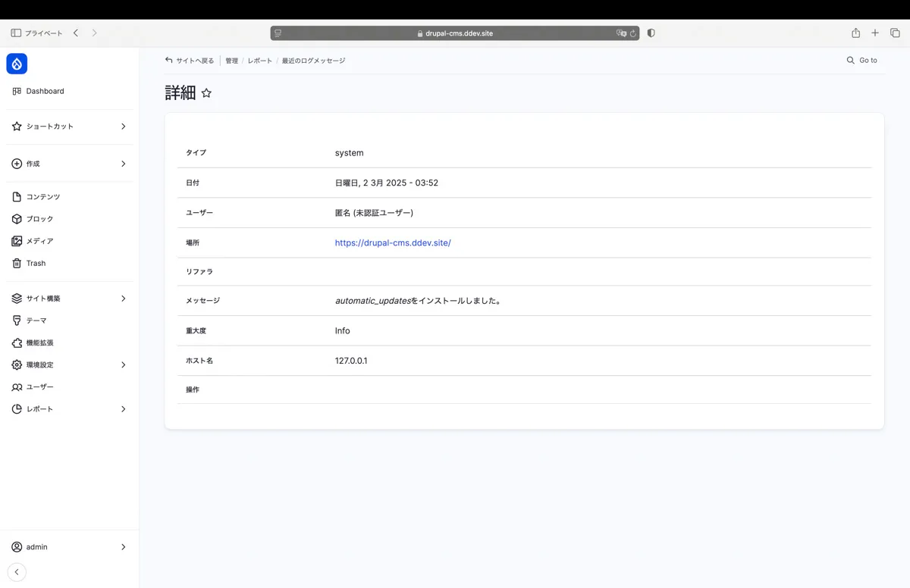
Task: Click the ユーザー people icon
Action: [x=17, y=387]
